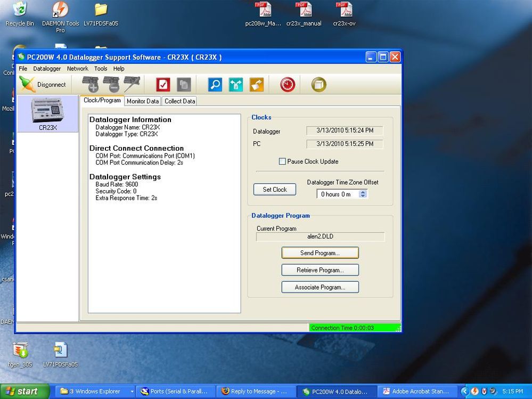Switch to 3 Windows Explorer taskbar group
Screen dimensions: 532x399
[x=96, y=391]
